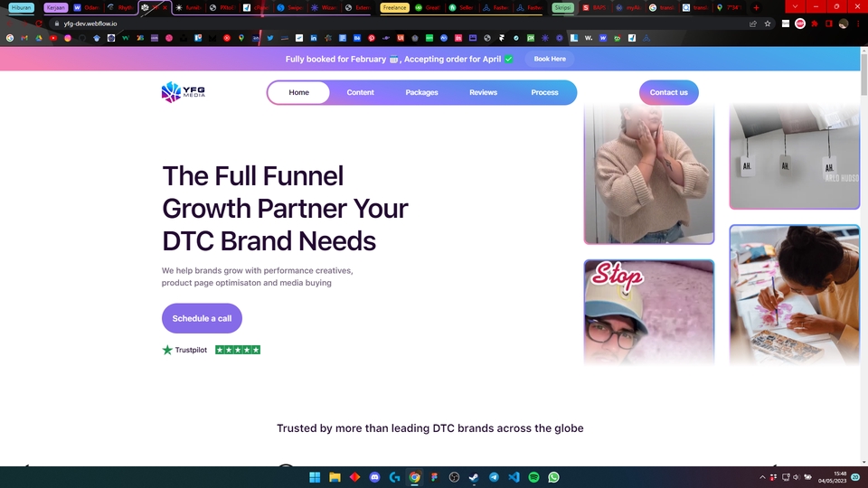Toggle the browser side panel icon
The height and width of the screenshot is (488, 868).
(829, 23)
